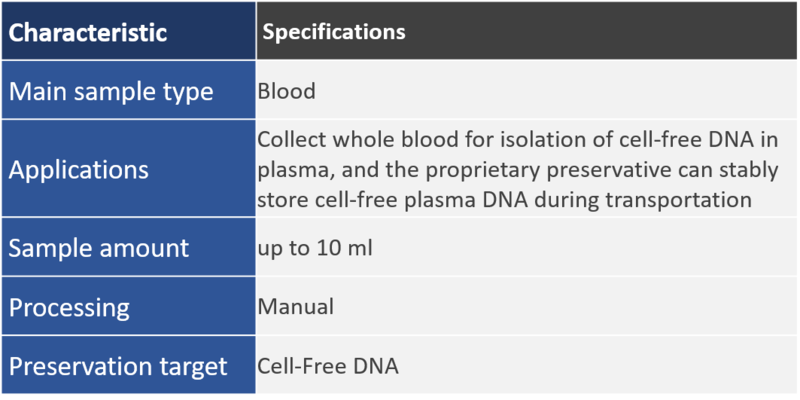The image size is (800, 400).
Task: Click the line starting 'store cell-free plasma'
Action: click(x=504, y=200)
